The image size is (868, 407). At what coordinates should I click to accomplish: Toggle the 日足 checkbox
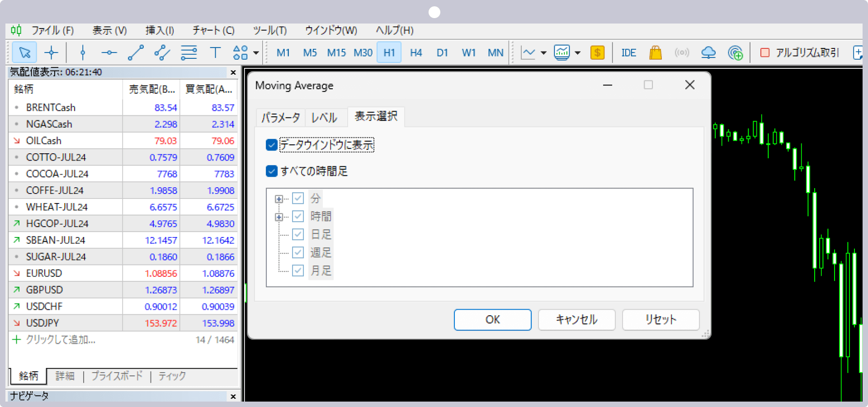click(x=298, y=234)
